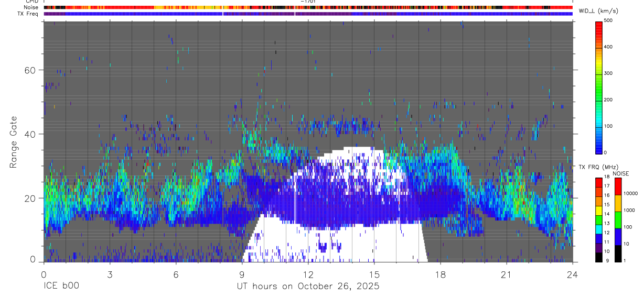Click the '0' hour tick on the UT axis
Screen dimensions: 644x297
[x=44, y=274]
